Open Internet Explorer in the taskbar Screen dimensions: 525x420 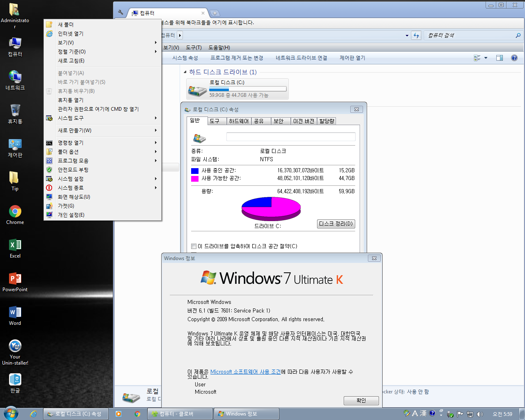(33, 414)
